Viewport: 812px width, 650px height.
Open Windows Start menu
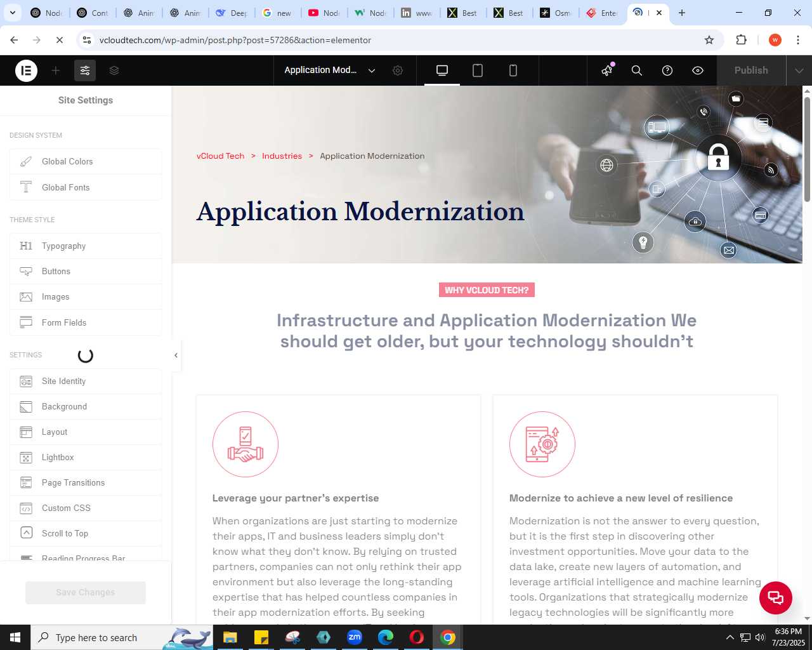tap(15, 637)
